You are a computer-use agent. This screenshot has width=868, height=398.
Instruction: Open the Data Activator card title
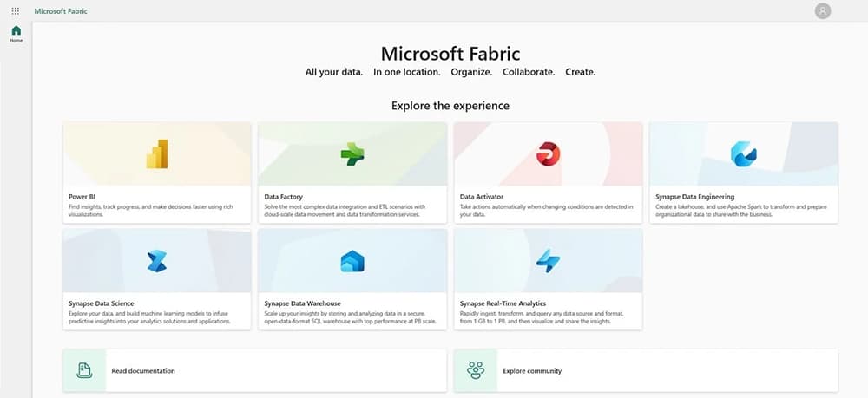482,197
